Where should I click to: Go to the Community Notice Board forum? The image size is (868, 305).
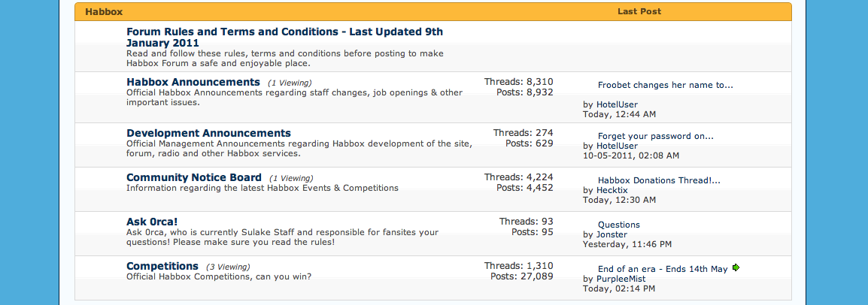pos(194,177)
